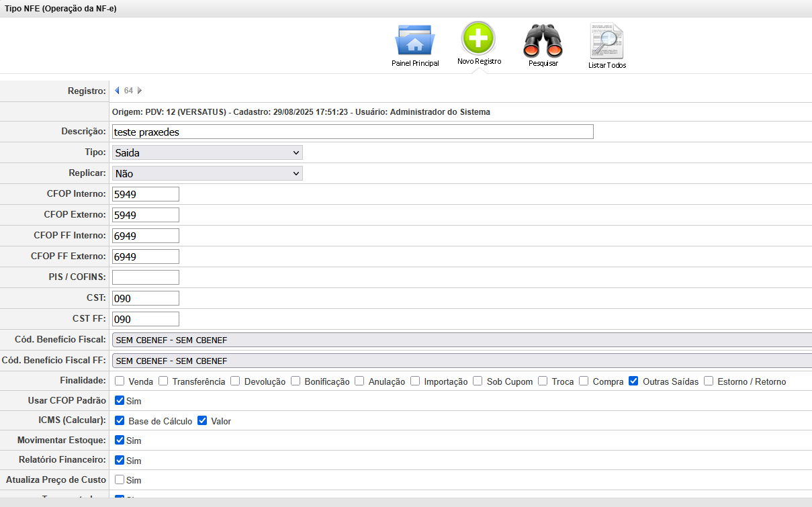
Task: Go to next record arrow
Action: 140,91
